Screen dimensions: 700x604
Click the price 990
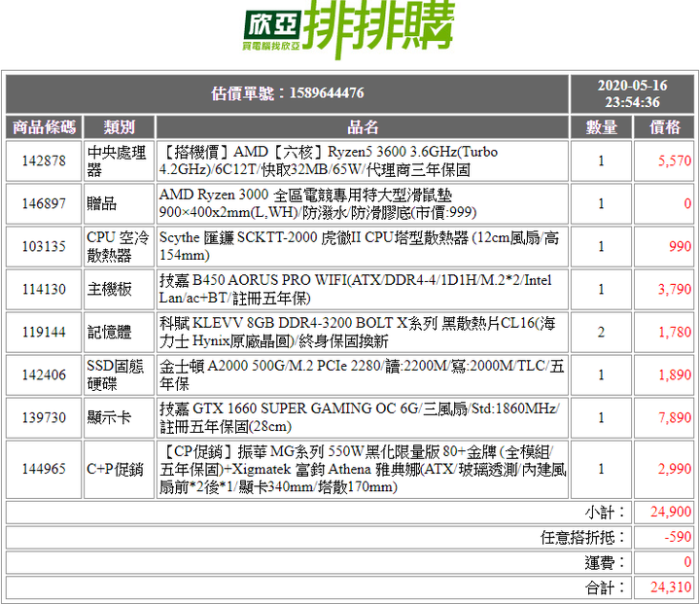pos(680,247)
